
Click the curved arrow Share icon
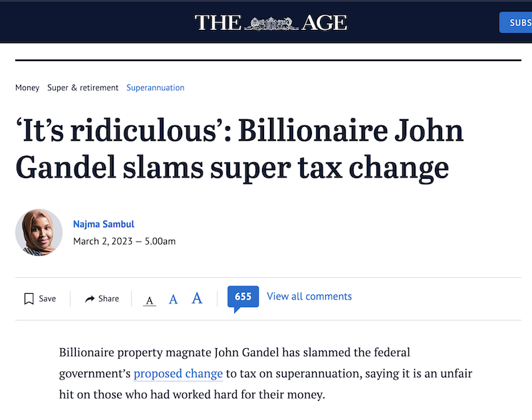(x=90, y=299)
